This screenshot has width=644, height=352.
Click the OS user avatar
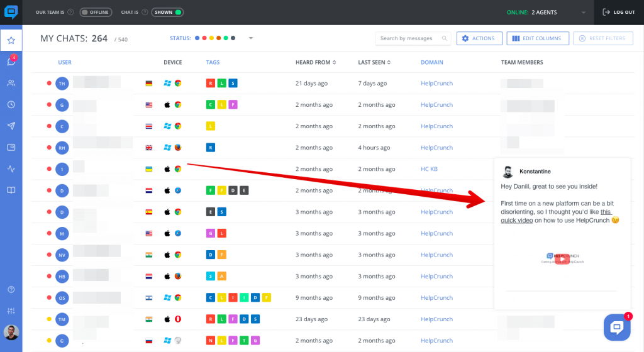(x=62, y=298)
